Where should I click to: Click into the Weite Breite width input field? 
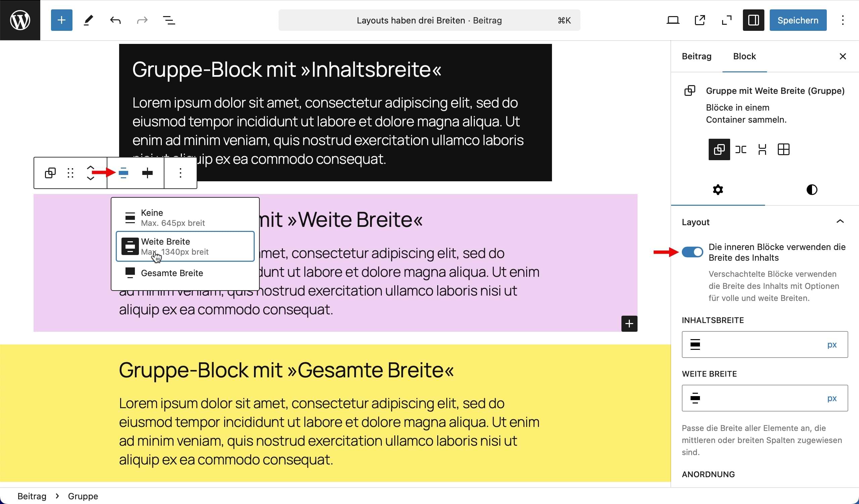[760, 398]
